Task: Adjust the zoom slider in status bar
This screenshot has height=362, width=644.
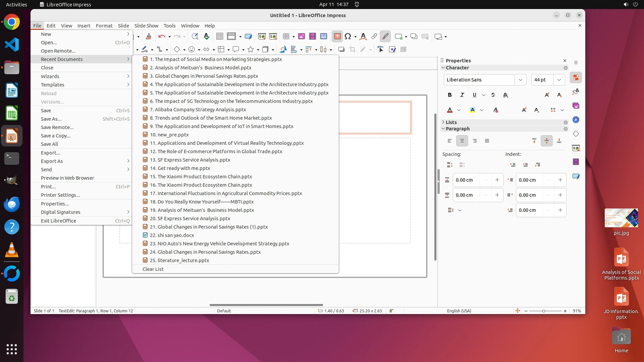Action: 544,311
